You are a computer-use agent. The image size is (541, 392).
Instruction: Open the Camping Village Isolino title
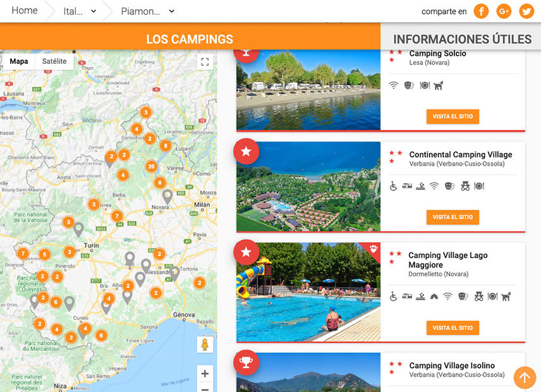click(x=452, y=365)
